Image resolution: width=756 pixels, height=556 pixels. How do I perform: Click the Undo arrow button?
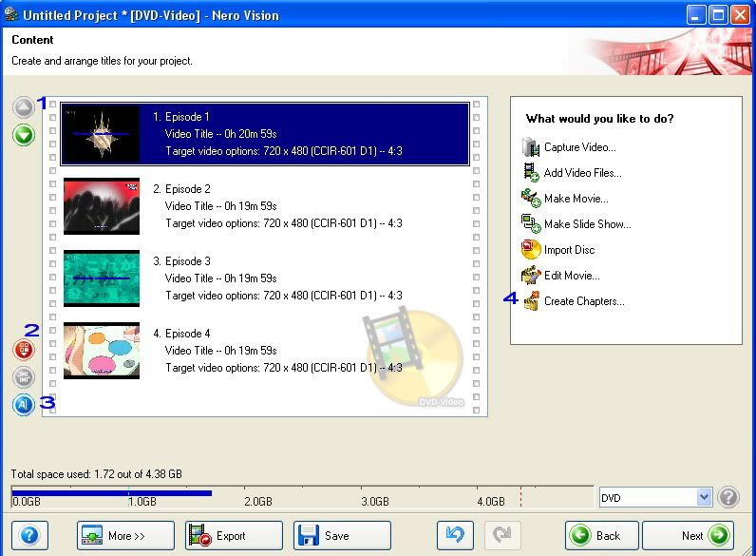click(x=455, y=536)
